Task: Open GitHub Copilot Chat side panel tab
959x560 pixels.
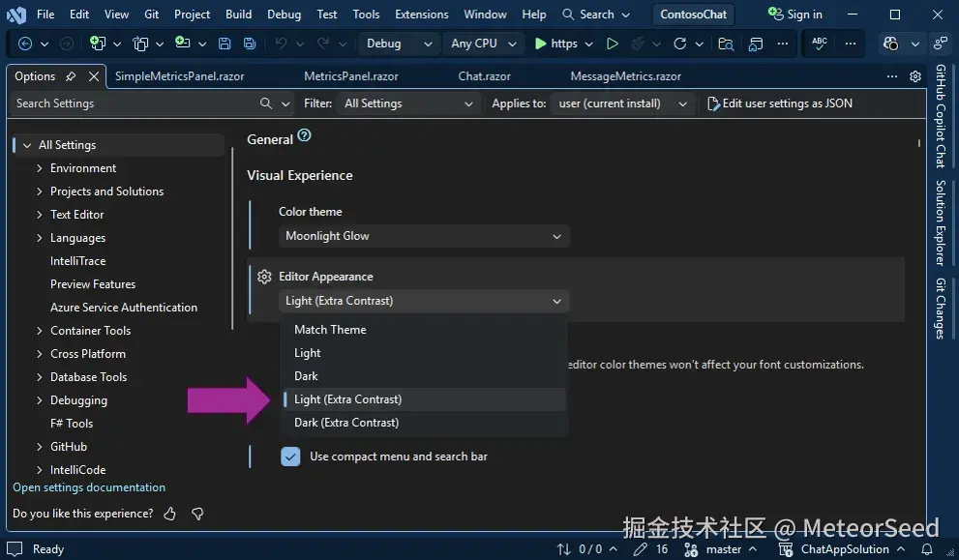Action: click(941, 116)
